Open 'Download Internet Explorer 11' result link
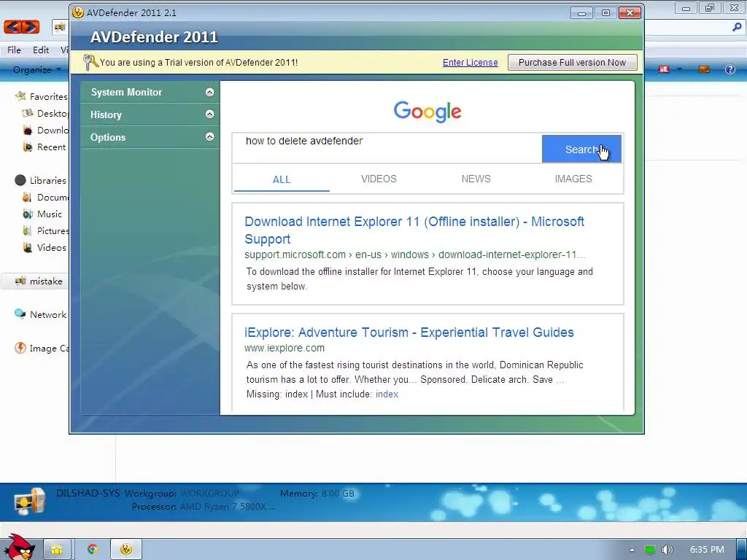This screenshot has width=747, height=560. (x=414, y=230)
